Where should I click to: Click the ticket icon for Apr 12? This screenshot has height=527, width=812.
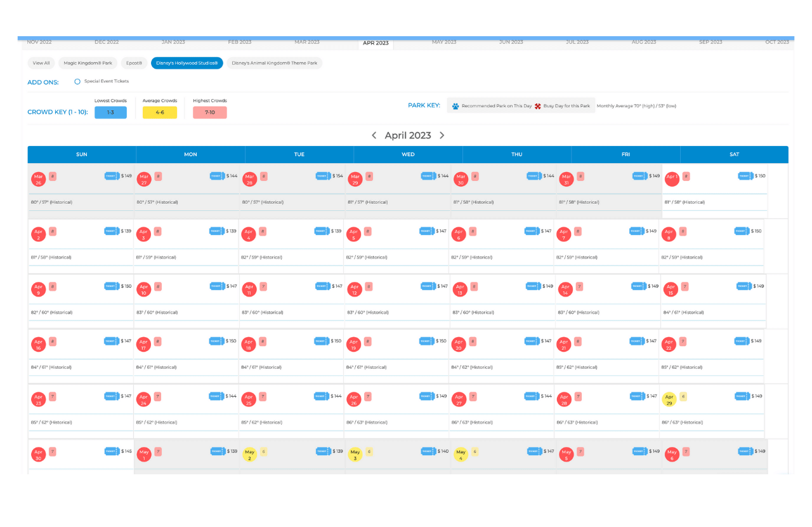tap(428, 286)
